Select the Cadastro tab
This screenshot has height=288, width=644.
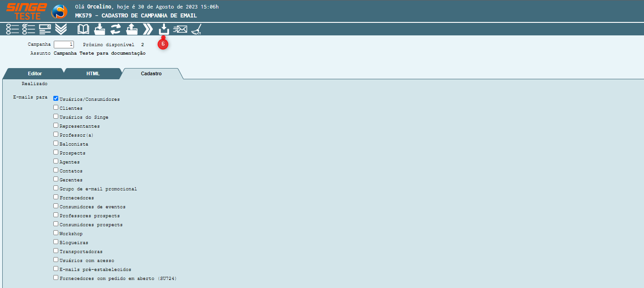[x=151, y=73]
